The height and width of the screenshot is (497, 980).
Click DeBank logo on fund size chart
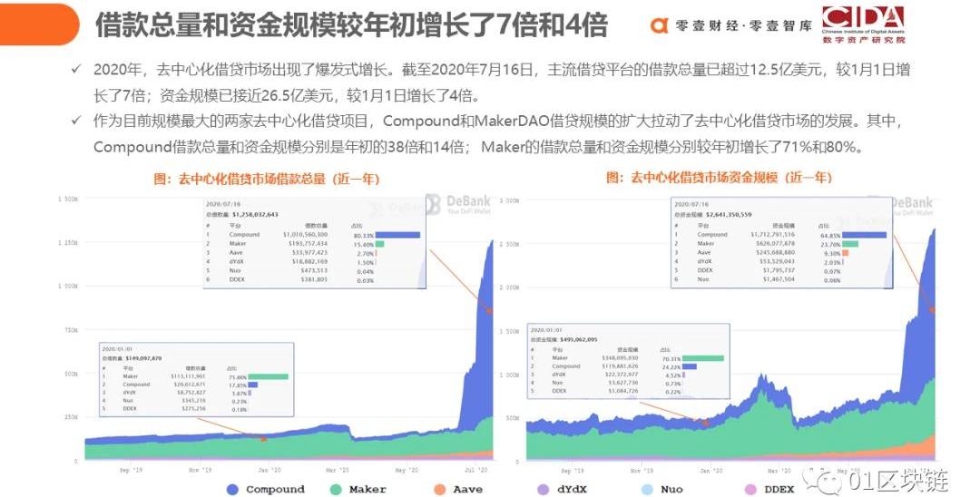tap(911, 205)
